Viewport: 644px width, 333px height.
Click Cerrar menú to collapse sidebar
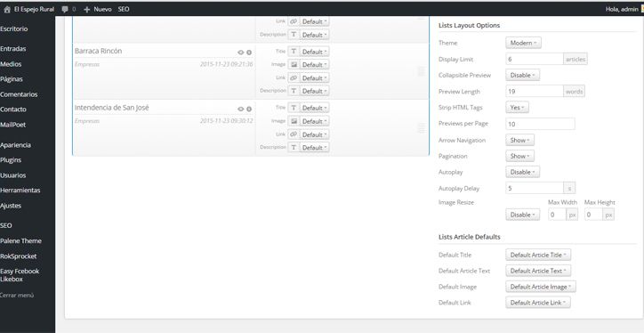point(17,296)
